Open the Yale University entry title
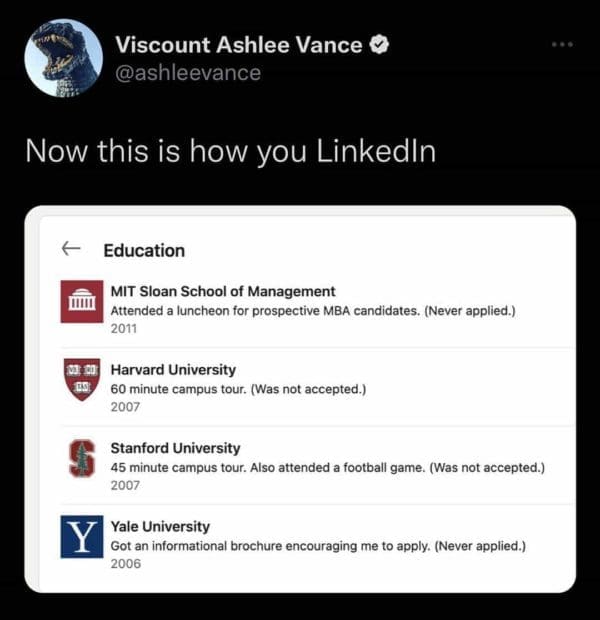 tap(160, 526)
